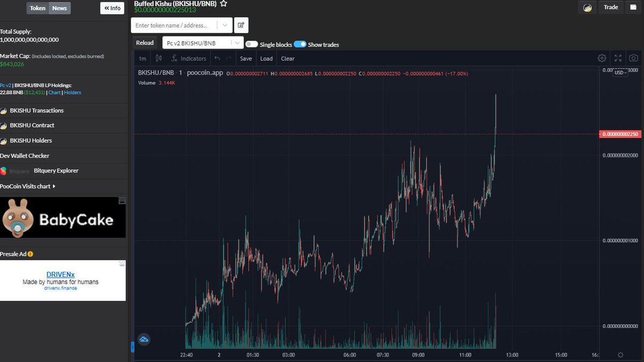Change the 1m chart interval
Viewport: 644px width, 362px height.
point(142,59)
